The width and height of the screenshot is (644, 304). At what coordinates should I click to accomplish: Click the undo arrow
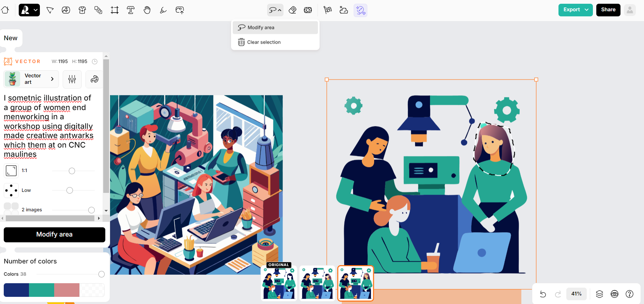pos(543,294)
